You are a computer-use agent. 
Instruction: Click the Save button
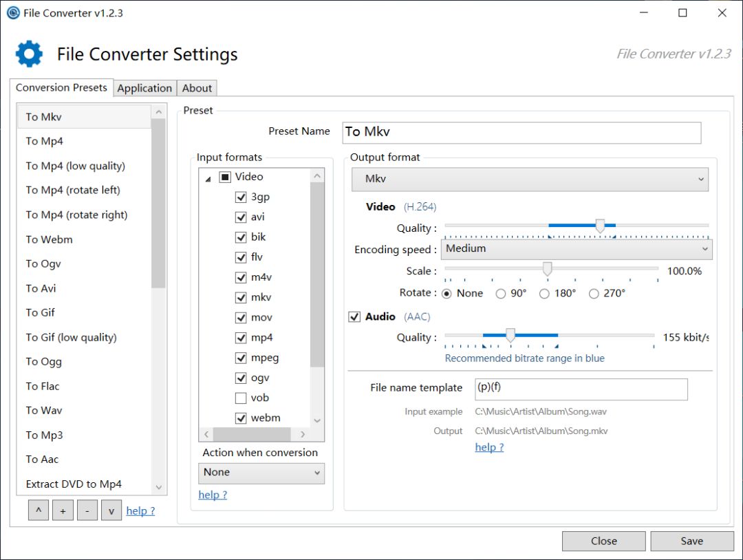tap(691, 541)
